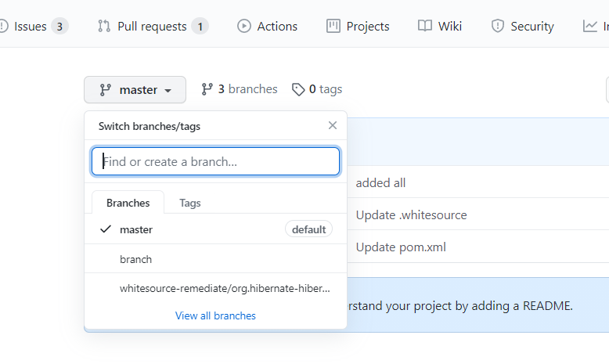Image resolution: width=609 pixels, height=364 pixels.
Task: Click the Actions play icon
Action: coord(244,26)
